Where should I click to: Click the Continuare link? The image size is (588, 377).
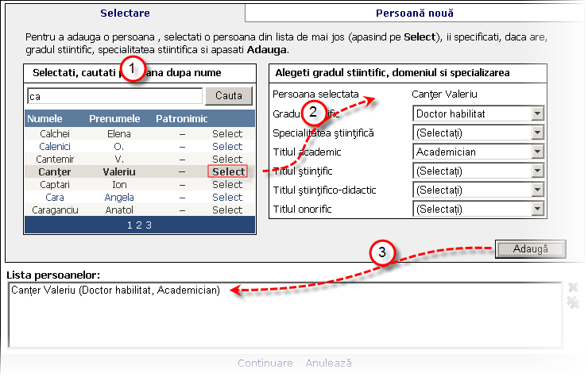point(265,363)
